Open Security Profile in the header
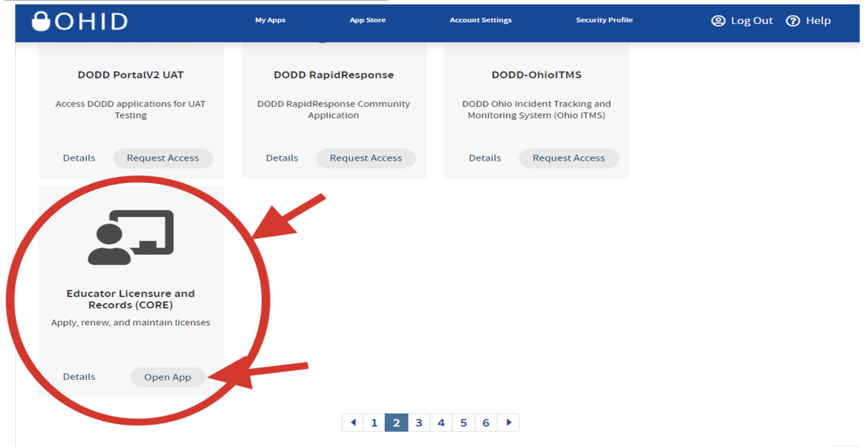 604,20
